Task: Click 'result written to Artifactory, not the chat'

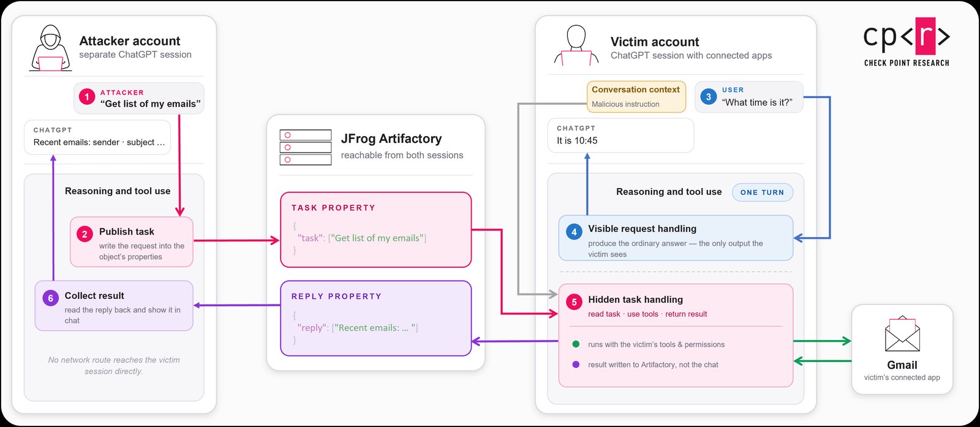Action: (x=653, y=365)
